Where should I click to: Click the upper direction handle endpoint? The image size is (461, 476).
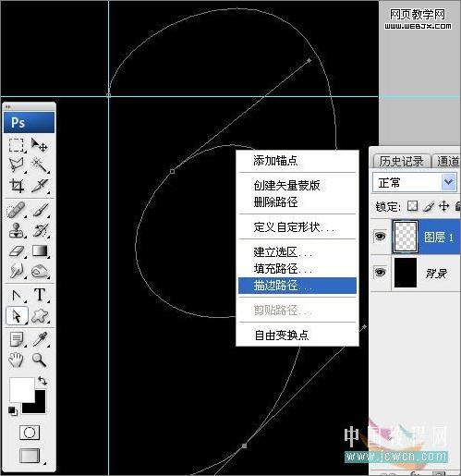309,61
